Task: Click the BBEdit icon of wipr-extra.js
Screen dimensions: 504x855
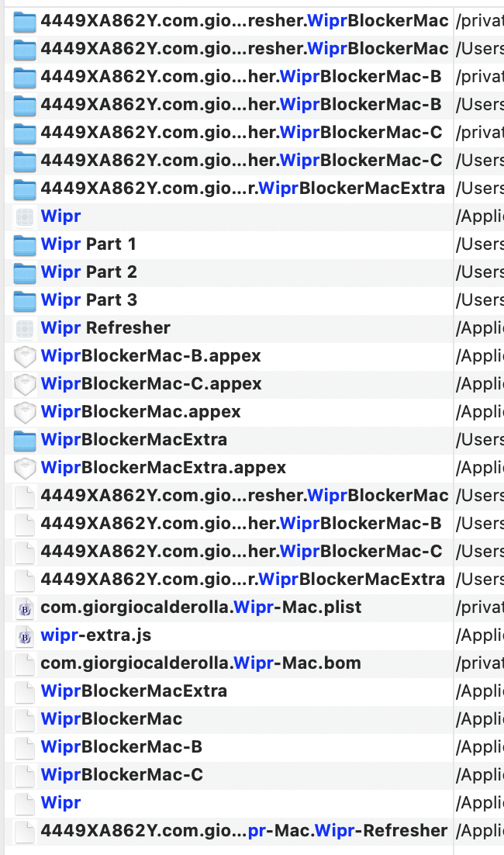Action: 25,635
